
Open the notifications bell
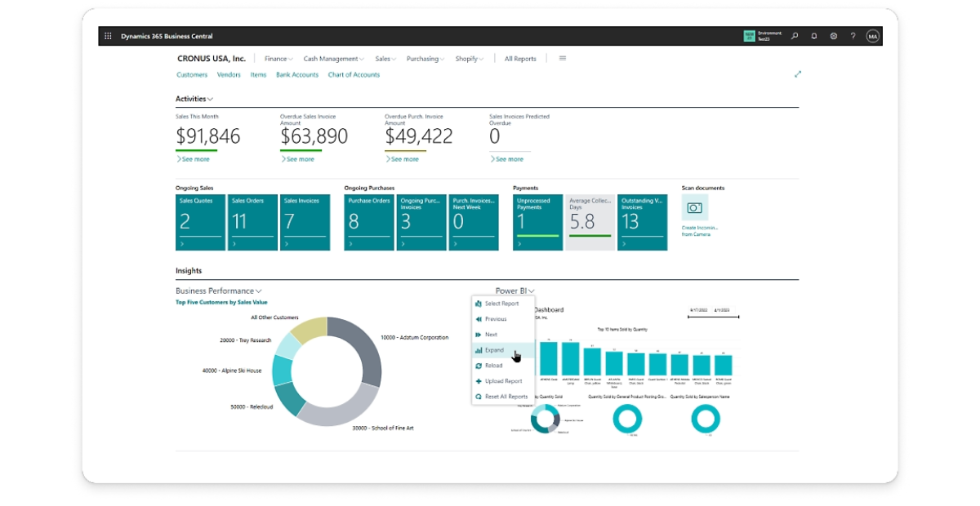pos(814,36)
